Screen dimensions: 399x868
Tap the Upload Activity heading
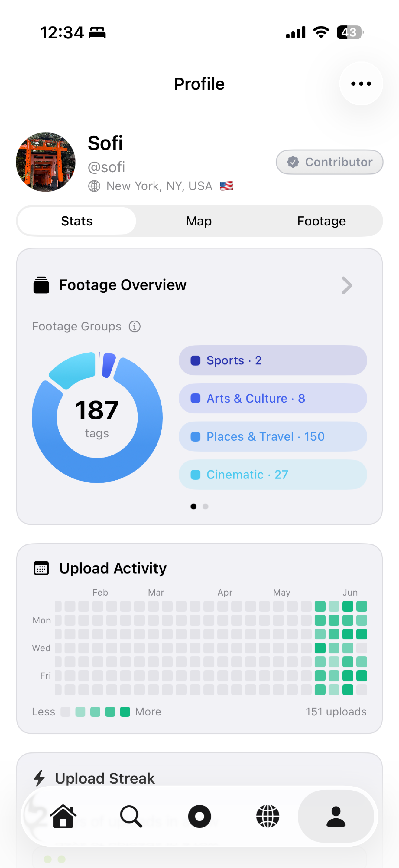(113, 568)
